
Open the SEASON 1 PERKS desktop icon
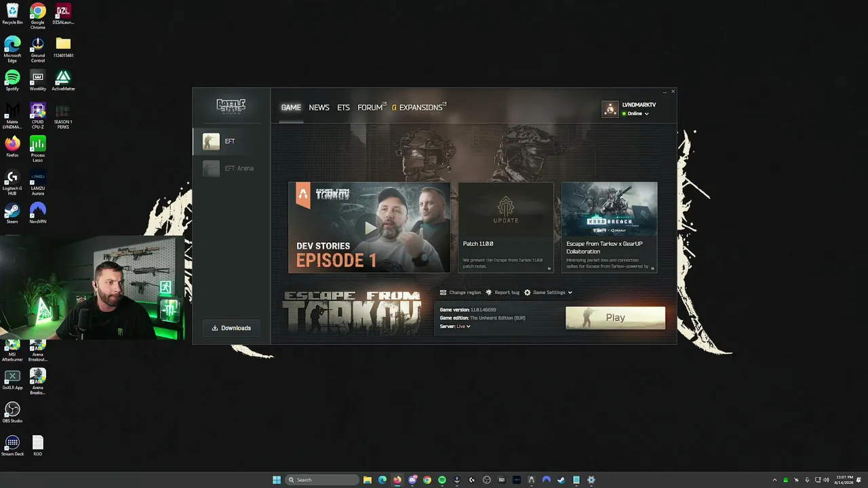63,116
